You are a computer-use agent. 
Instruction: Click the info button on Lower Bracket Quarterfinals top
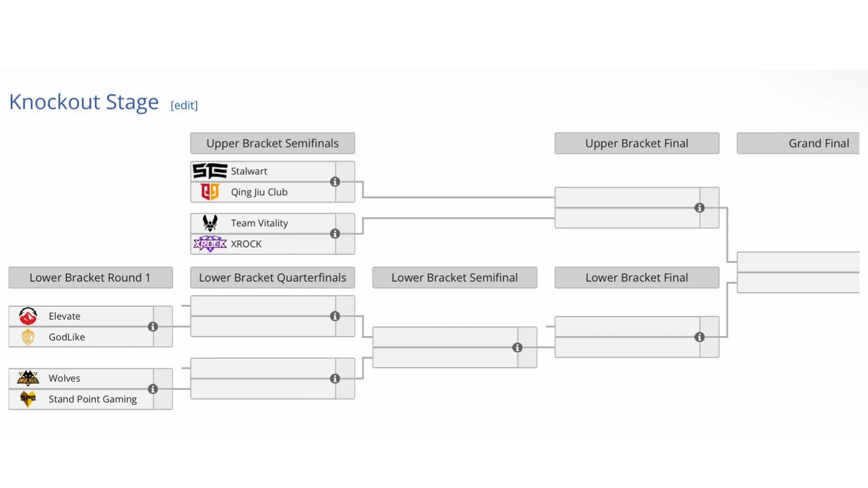(334, 316)
